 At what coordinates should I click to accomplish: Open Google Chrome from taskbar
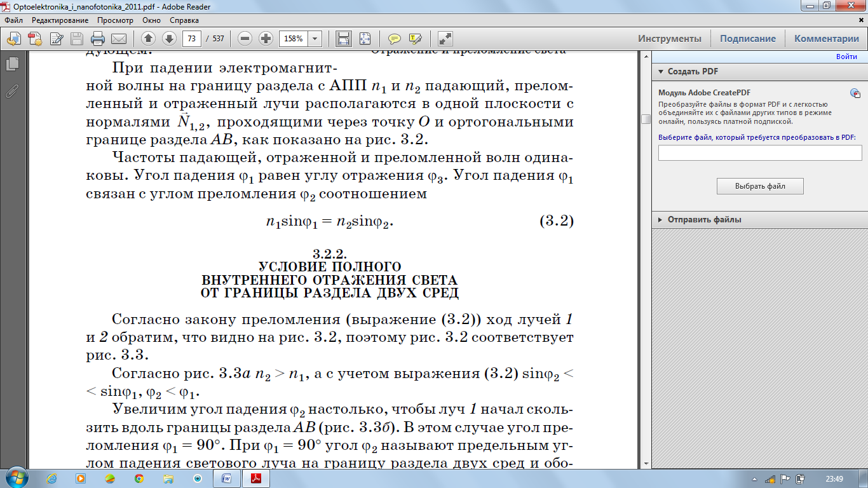tap(139, 478)
